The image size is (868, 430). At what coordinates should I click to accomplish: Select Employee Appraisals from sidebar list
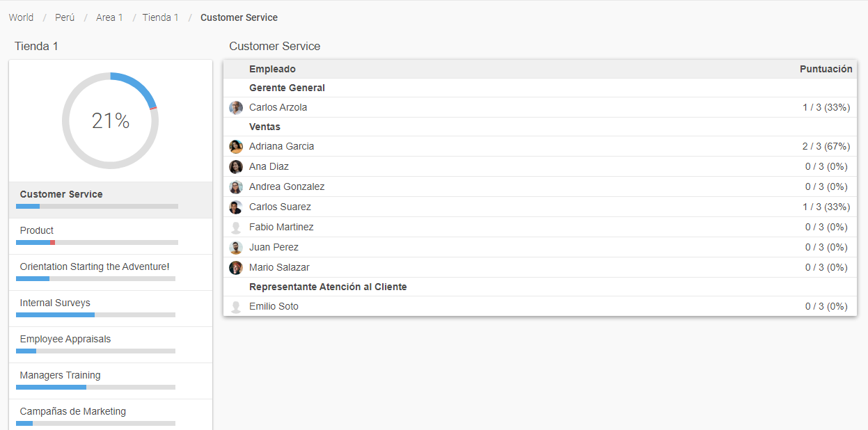pyautogui.click(x=65, y=339)
